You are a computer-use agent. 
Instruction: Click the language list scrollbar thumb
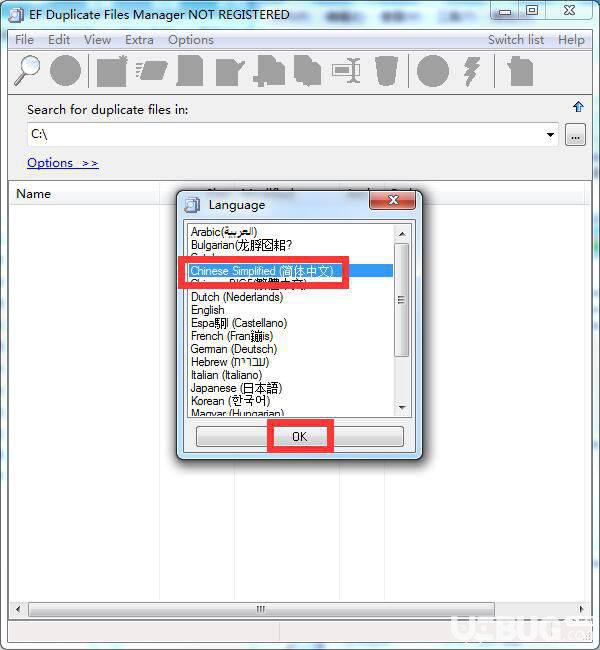401,300
